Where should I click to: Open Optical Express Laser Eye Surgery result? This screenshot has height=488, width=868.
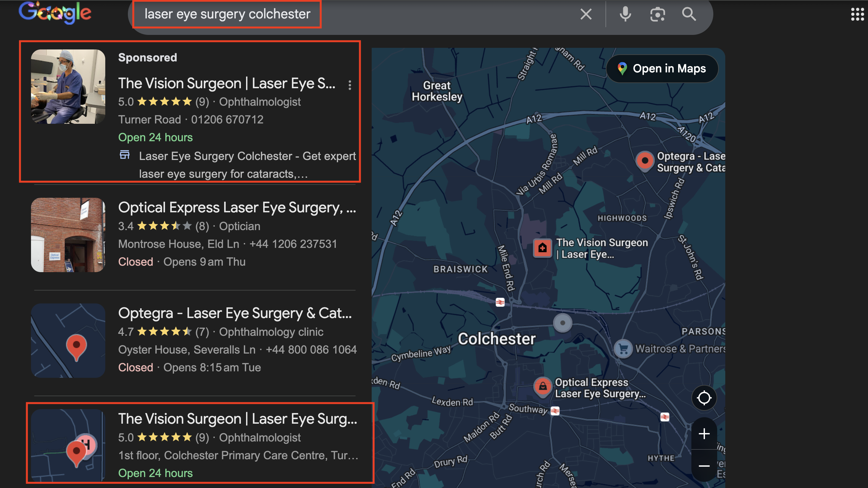(237, 207)
